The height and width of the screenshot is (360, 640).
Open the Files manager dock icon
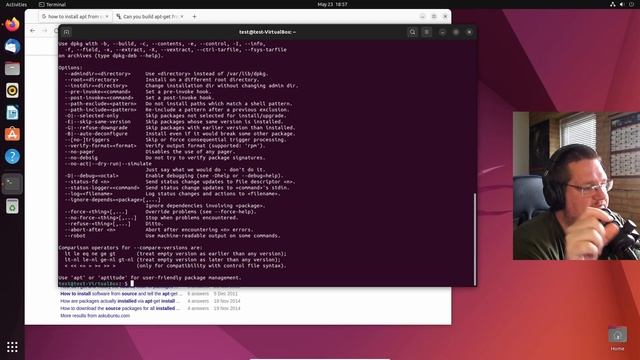click(12, 68)
